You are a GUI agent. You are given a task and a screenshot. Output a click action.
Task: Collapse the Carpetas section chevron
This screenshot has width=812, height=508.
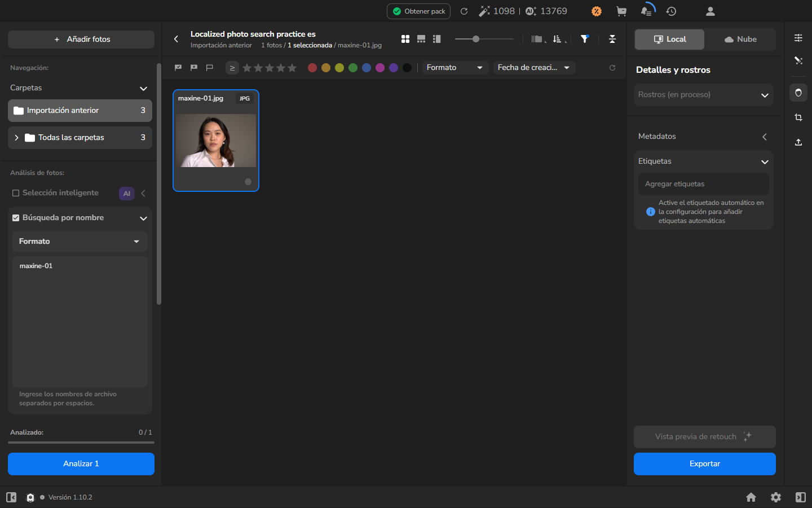pos(143,89)
